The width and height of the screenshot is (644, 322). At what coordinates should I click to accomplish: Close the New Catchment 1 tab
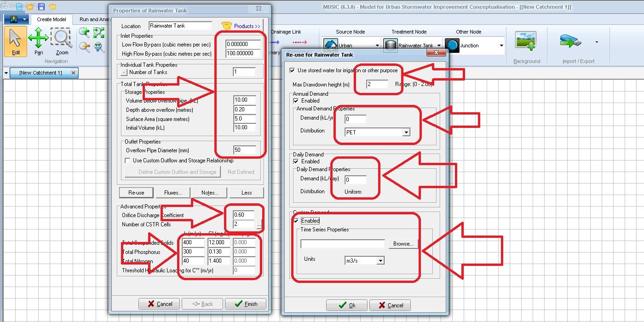[x=73, y=73]
